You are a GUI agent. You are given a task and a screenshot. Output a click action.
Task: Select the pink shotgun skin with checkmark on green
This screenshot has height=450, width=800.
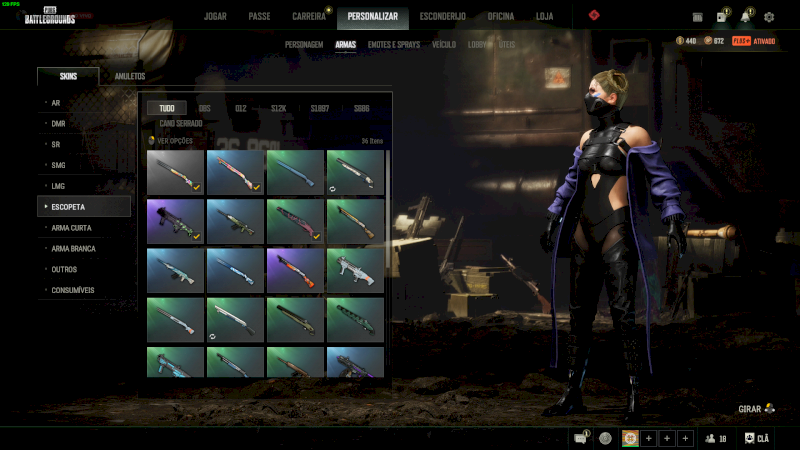click(x=295, y=221)
